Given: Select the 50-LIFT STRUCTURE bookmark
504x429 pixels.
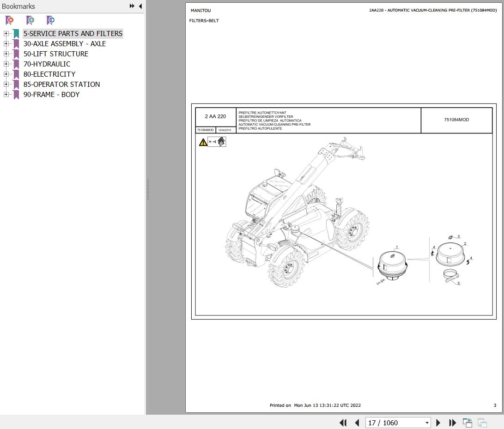Looking at the screenshot, I should 55,54.
